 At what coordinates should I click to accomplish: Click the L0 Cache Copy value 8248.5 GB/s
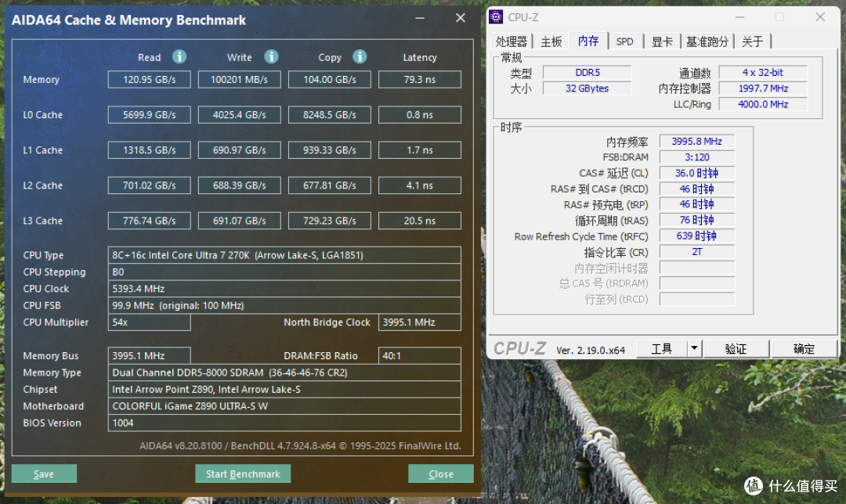[x=330, y=115]
